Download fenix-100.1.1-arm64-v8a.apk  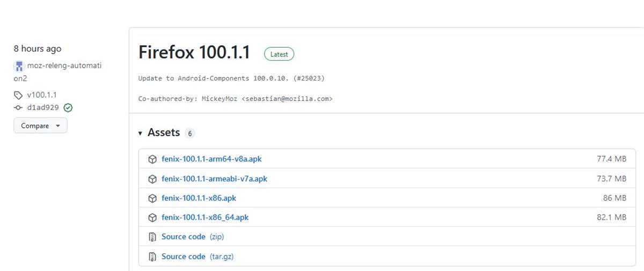click(211, 159)
